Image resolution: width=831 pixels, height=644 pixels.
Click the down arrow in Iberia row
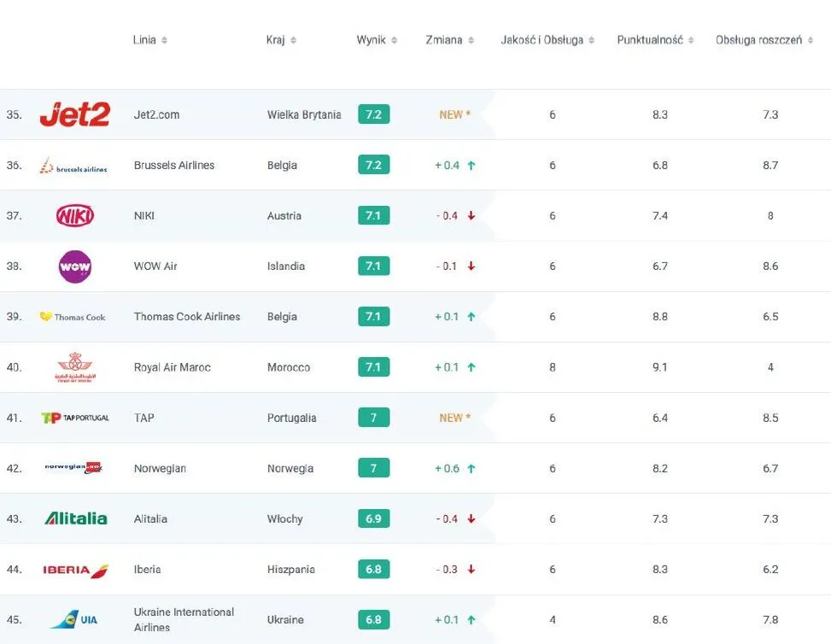pos(471,569)
